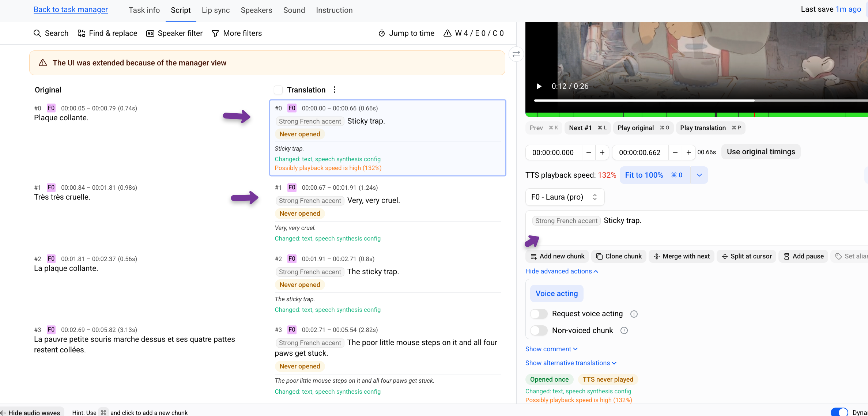Edit the start time field 00:00:00.000
The image size is (868, 416).
tap(553, 152)
